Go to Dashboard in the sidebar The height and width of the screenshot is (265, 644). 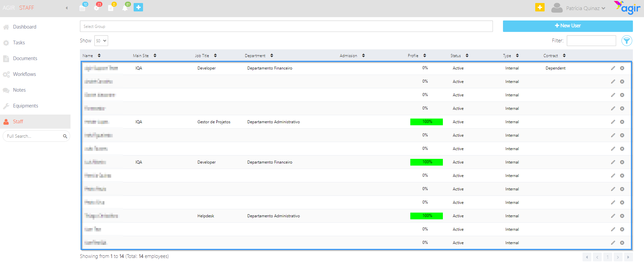(x=35, y=27)
